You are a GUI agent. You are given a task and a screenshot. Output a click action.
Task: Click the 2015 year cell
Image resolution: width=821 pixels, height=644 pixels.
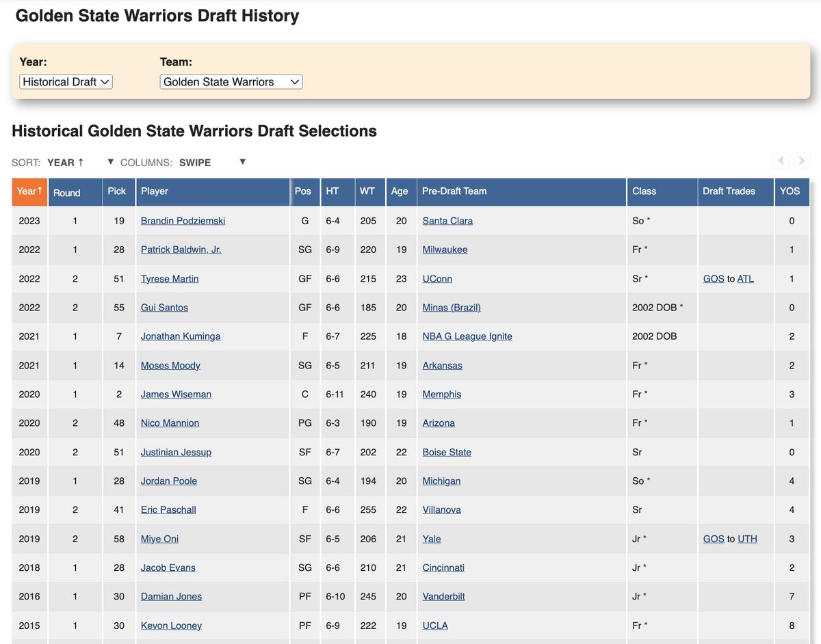[29, 626]
